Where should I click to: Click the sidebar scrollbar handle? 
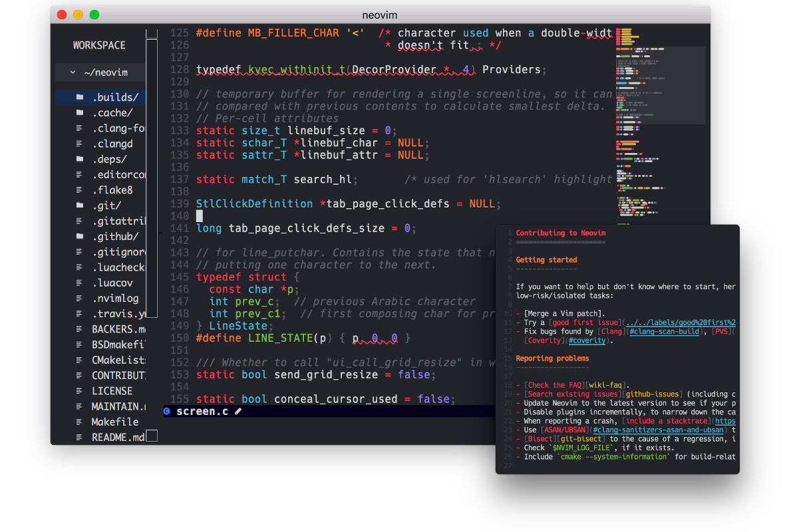point(152,180)
